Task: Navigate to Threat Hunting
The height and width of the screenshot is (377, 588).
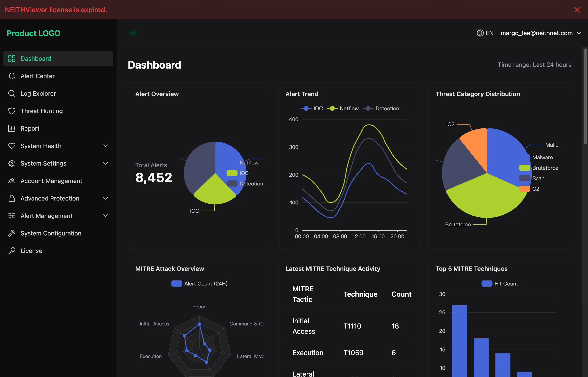Action: [58, 111]
